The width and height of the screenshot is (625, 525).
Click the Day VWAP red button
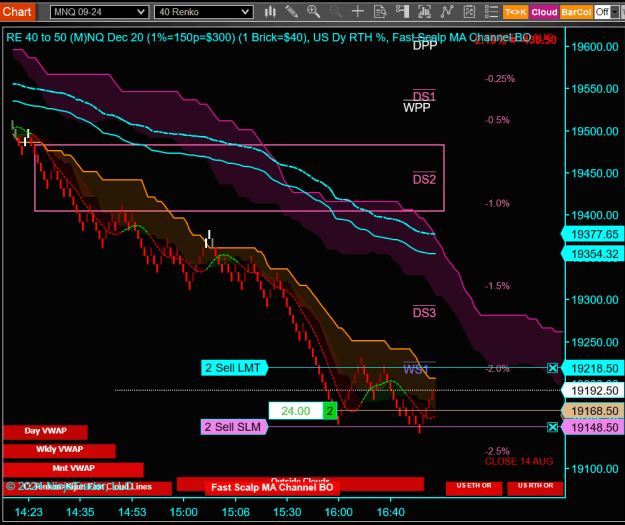tap(45, 432)
